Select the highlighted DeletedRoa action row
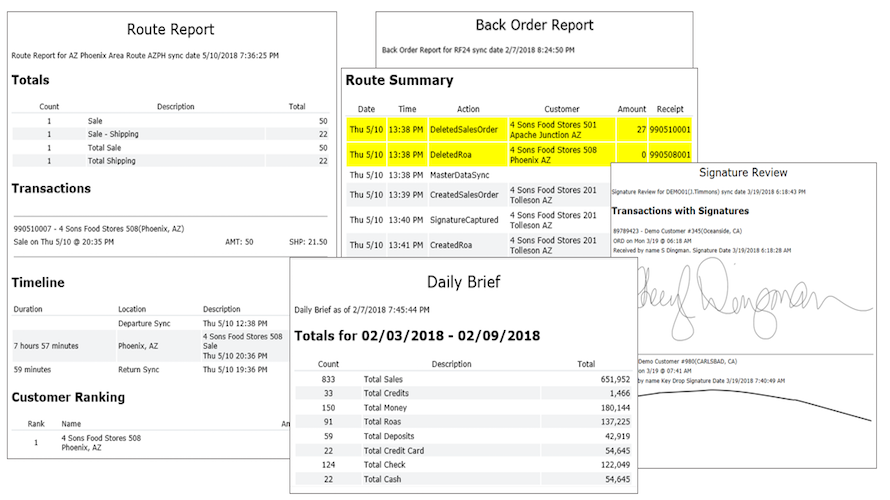 point(519,154)
